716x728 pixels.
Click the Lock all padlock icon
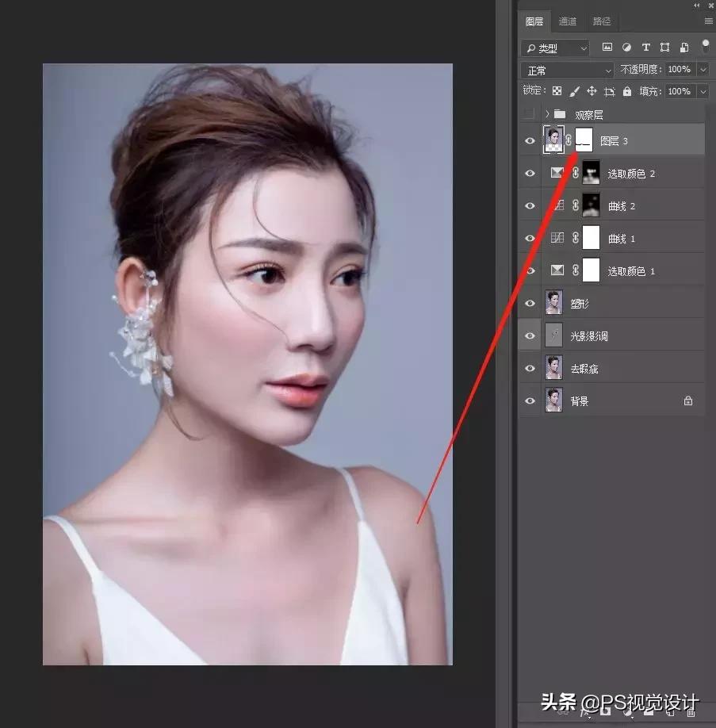point(627,90)
